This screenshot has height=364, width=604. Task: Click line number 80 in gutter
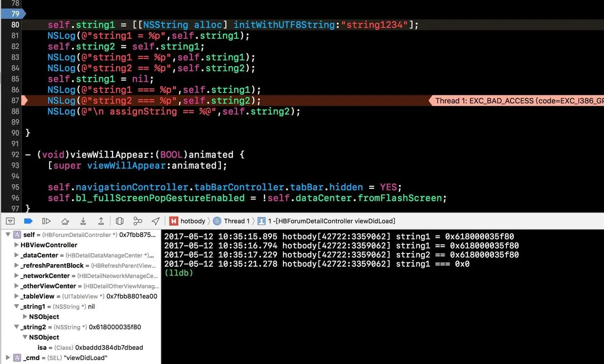coord(15,25)
